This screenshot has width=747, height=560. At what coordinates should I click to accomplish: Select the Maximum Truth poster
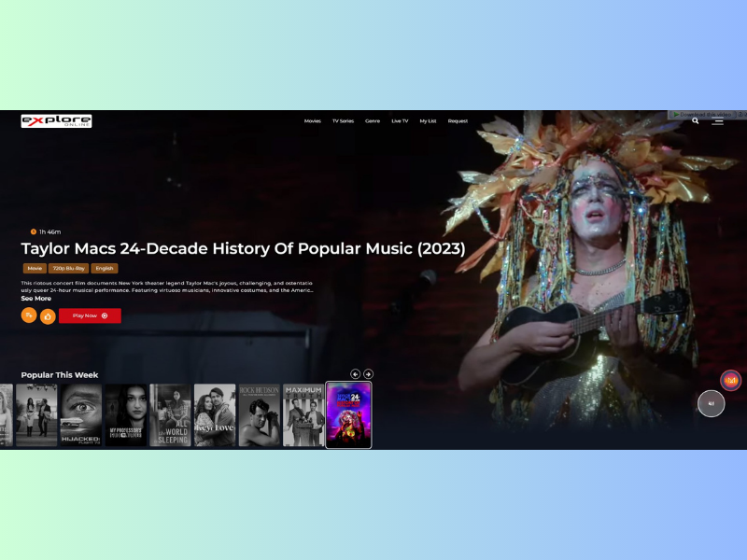[x=303, y=415]
